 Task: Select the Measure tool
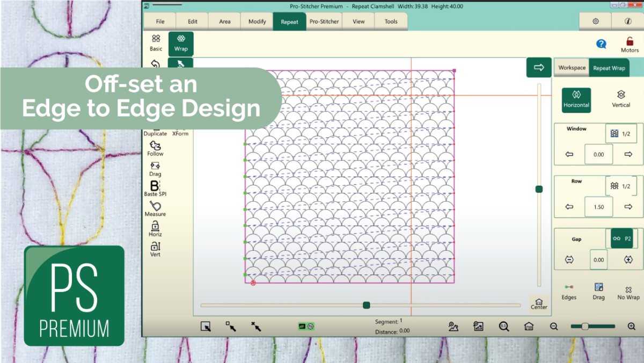(155, 210)
